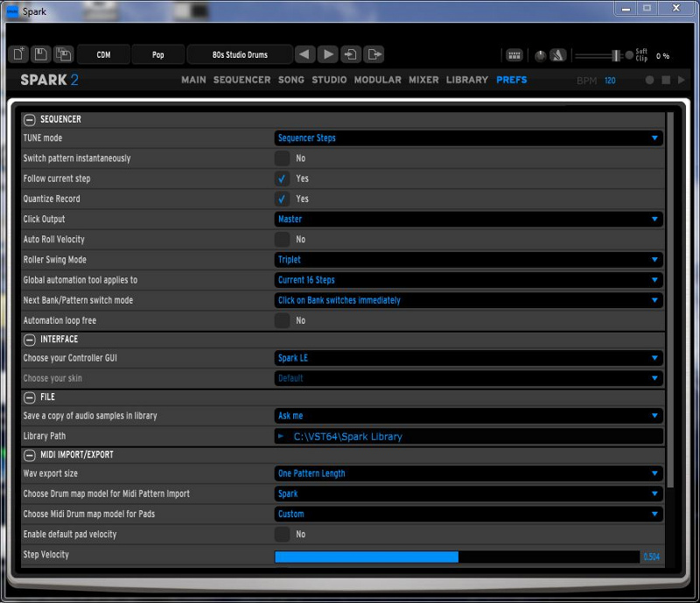700x603 pixels.
Task: Click the Library Path field C:\VST64\Spark Library
Action: coord(468,437)
